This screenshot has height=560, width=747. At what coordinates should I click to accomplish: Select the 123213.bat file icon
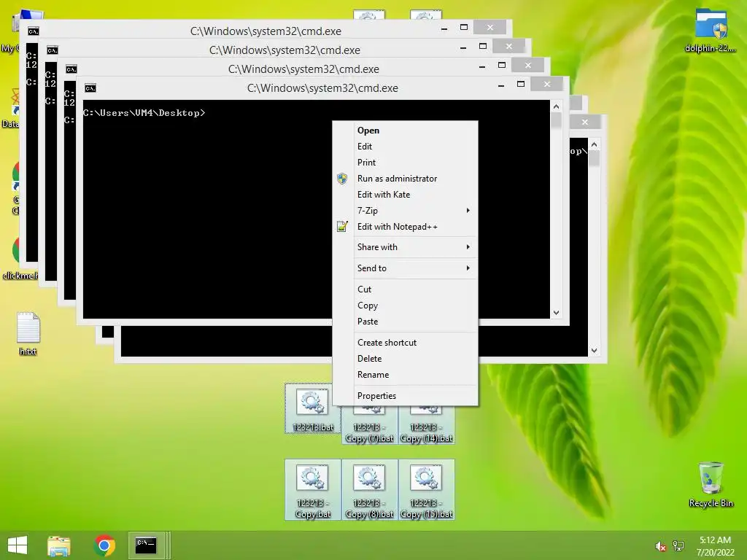pyautogui.click(x=312, y=402)
